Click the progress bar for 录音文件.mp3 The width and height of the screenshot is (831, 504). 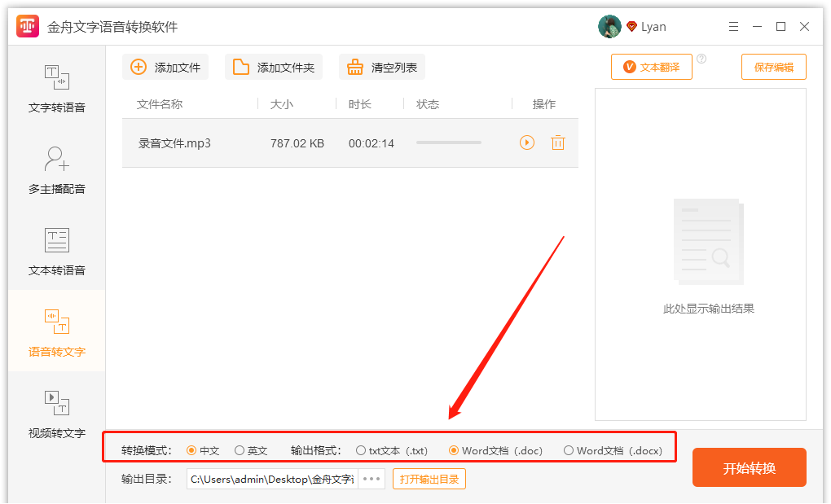pyautogui.click(x=448, y=142)
